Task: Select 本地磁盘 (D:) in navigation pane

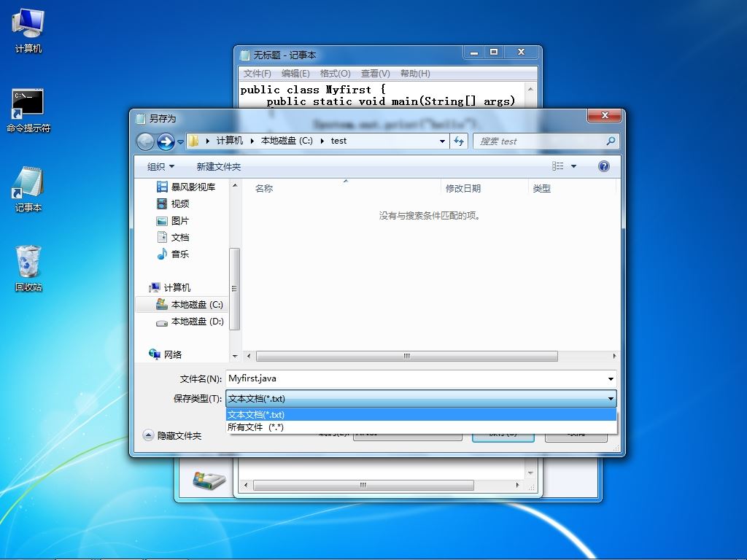Action: tap(190, 322)
